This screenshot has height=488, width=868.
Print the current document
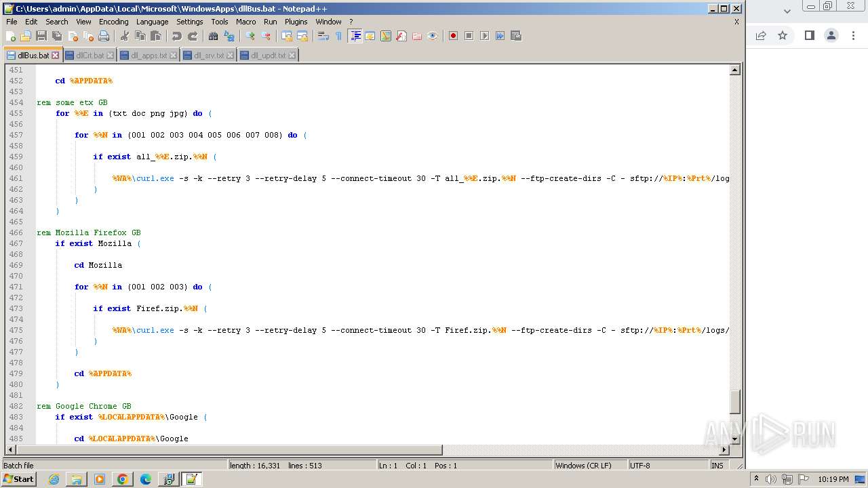pos(104,36)
